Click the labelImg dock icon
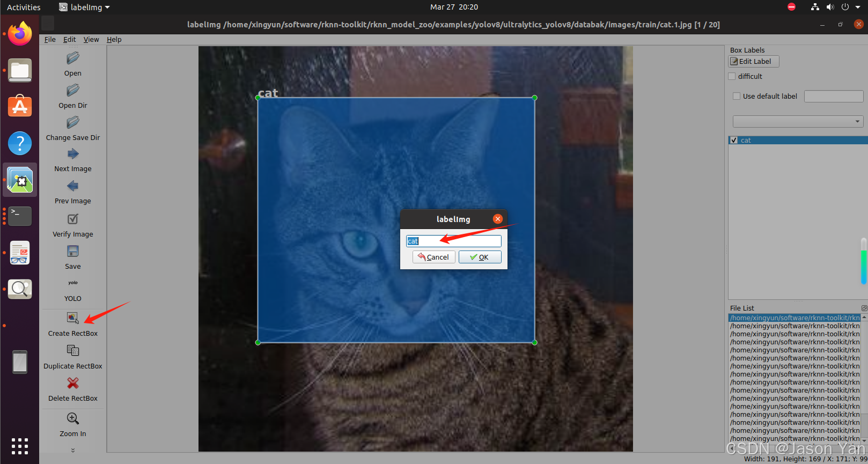 (20, 180)
